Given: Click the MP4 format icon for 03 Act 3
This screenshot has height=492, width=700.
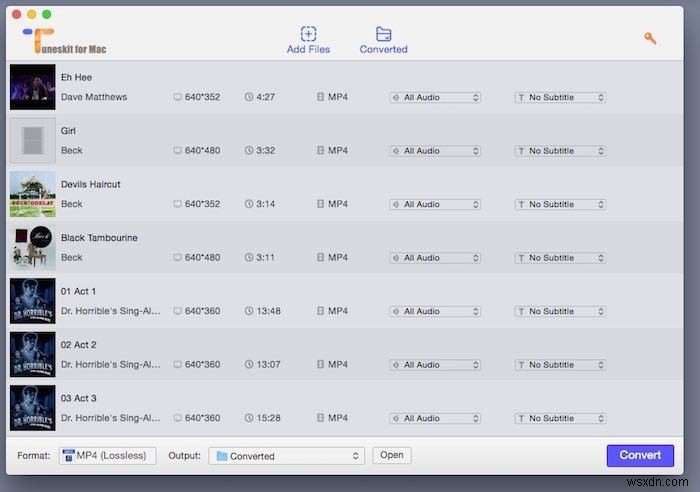Looking at the screenshot, I should 320,418.
